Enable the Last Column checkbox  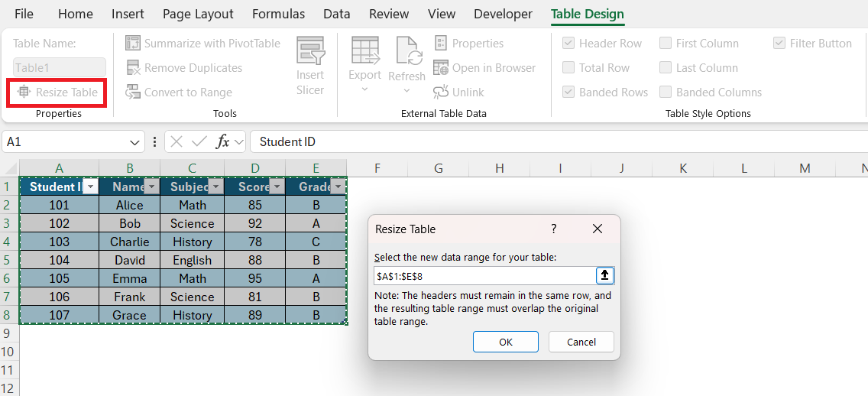[666, 67]
